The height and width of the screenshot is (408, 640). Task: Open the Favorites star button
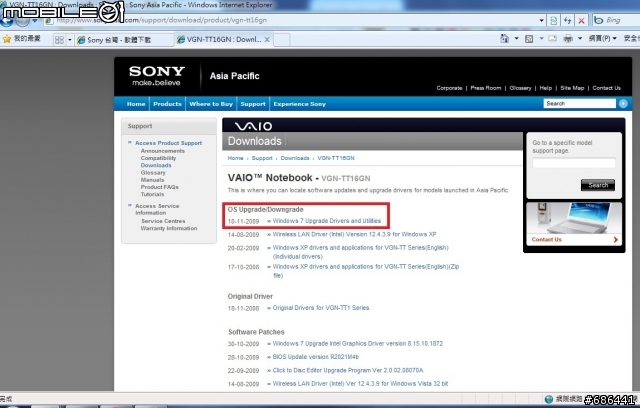pyautogui.click(x=7, y=39)
